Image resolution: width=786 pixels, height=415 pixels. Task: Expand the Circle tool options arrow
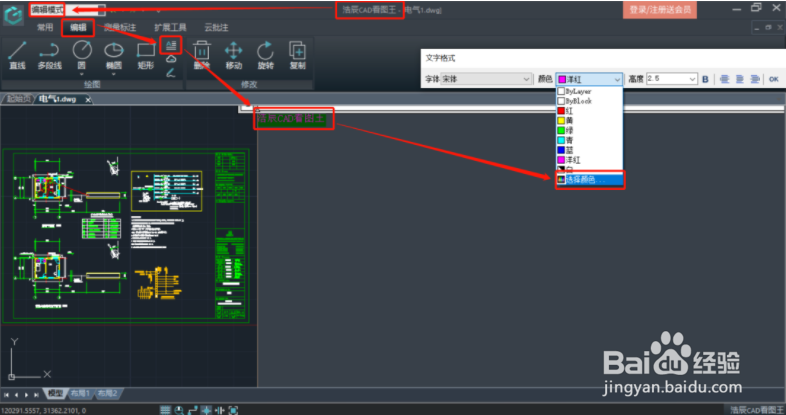point(82,74)
